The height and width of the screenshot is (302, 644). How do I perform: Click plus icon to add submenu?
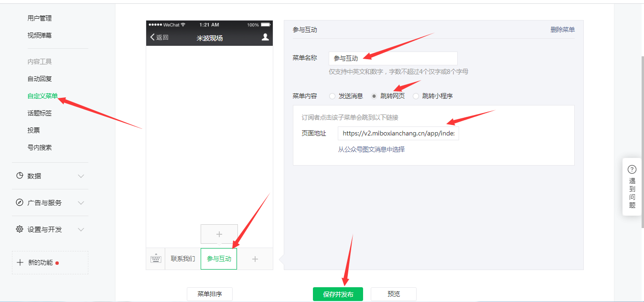[x=219, y=234]
